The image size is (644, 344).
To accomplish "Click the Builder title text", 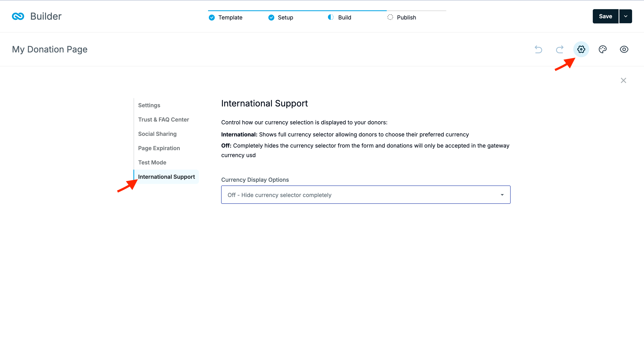I will (x=46, y=16).
